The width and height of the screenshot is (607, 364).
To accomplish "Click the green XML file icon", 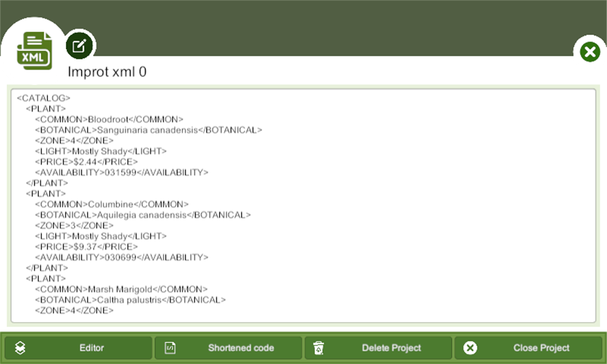I will click(35, 49).
